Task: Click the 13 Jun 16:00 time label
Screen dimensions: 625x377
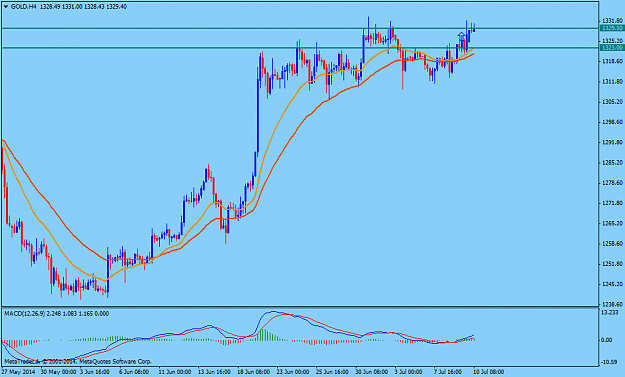Action: coord(213,372)
